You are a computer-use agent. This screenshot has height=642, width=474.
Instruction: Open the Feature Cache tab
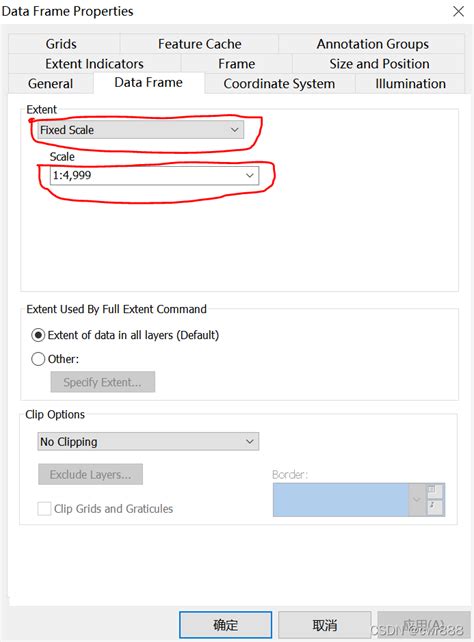(199, 44)
